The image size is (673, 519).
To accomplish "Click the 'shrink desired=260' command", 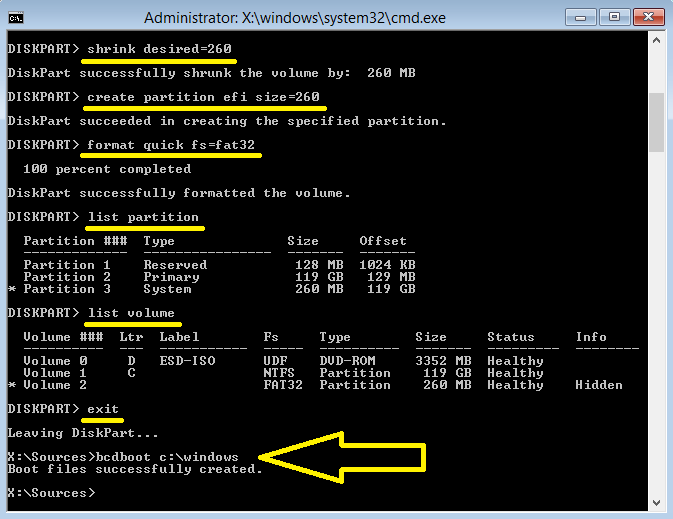I will click(159, 49).
